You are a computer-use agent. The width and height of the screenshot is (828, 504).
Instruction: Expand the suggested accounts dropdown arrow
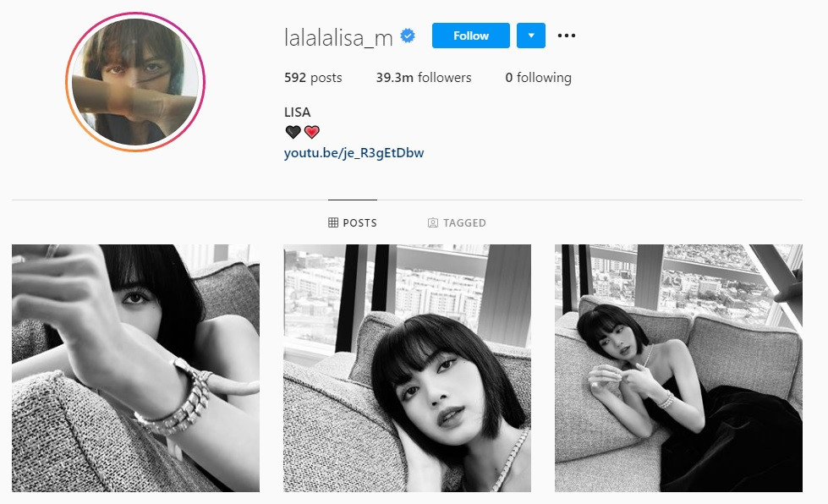[x=530, y=36]
